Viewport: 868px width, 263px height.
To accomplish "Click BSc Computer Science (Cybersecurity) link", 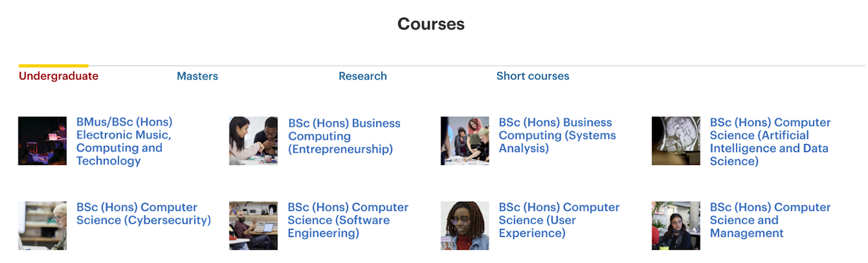I will coord(143,214).
